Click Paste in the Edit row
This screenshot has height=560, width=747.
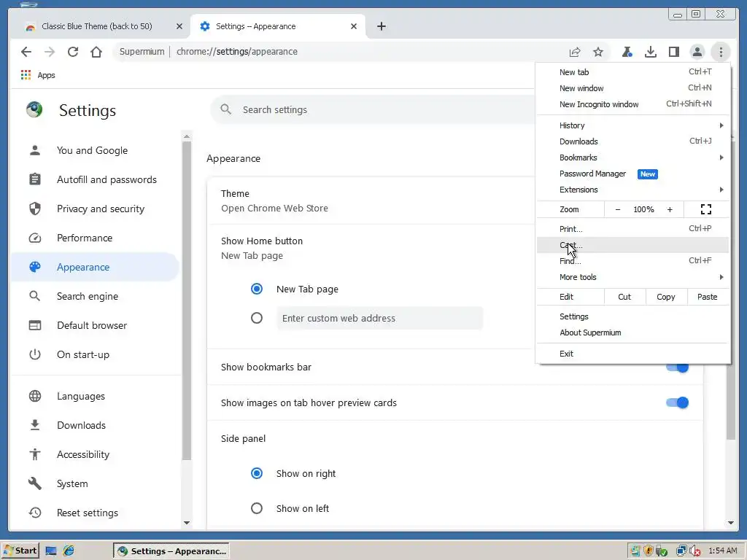708,297
